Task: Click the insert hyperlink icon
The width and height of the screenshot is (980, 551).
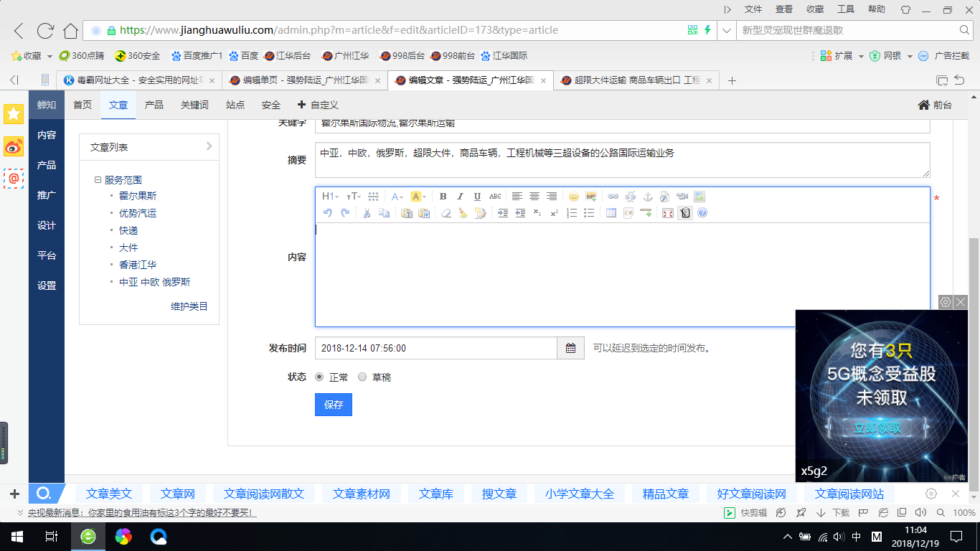Action: [613, 197]
